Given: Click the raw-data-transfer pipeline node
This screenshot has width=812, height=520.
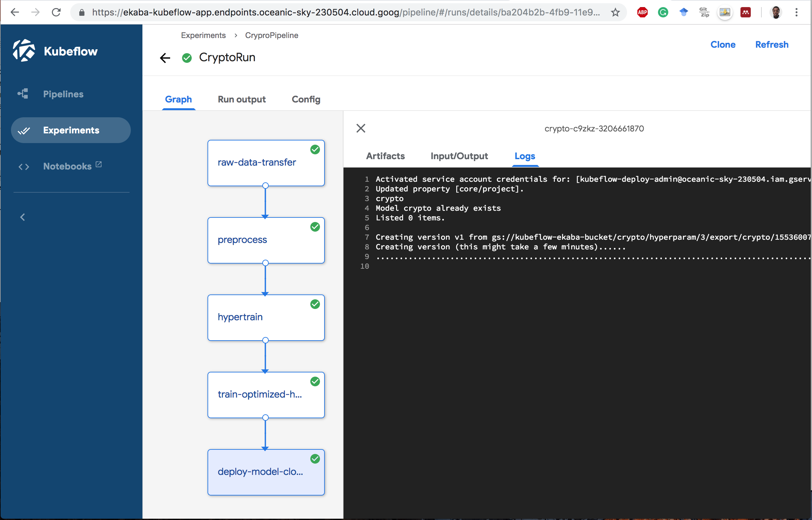Looking at the screenshot, I should click(266, 163).
